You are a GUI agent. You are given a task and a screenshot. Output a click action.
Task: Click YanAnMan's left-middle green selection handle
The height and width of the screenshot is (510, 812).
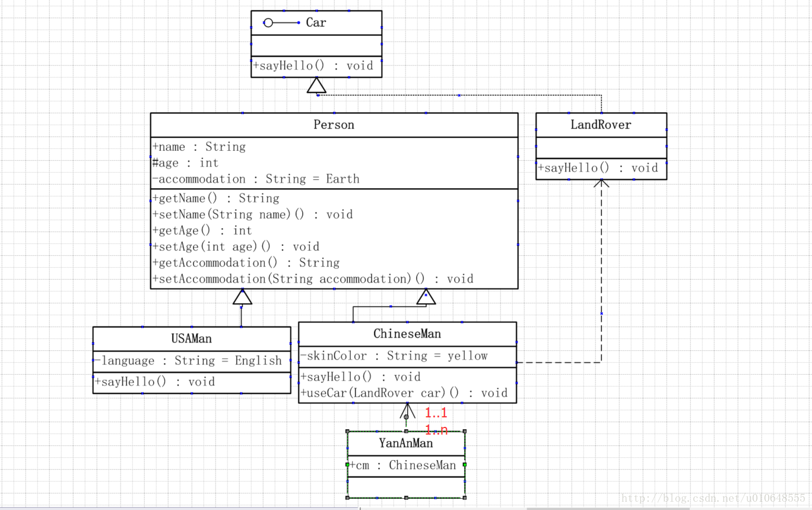pos(347,465)
